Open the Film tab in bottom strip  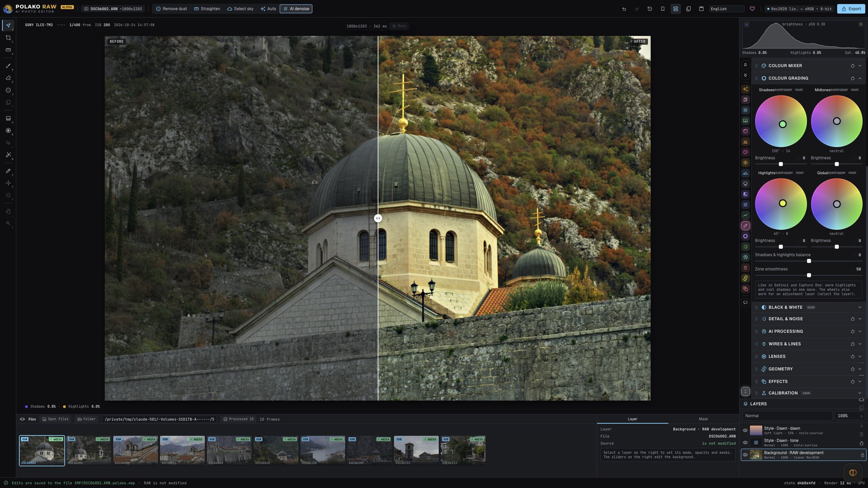pyautogui.click(x=28, y=419)
